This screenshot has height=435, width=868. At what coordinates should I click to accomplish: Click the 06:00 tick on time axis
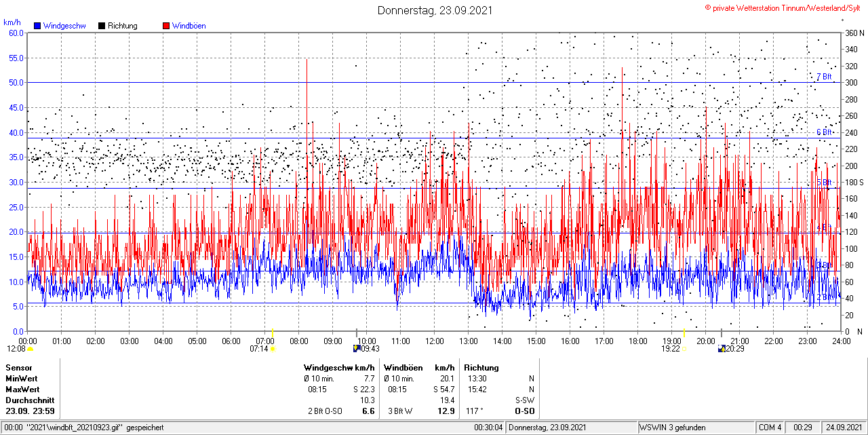(231, 341)
